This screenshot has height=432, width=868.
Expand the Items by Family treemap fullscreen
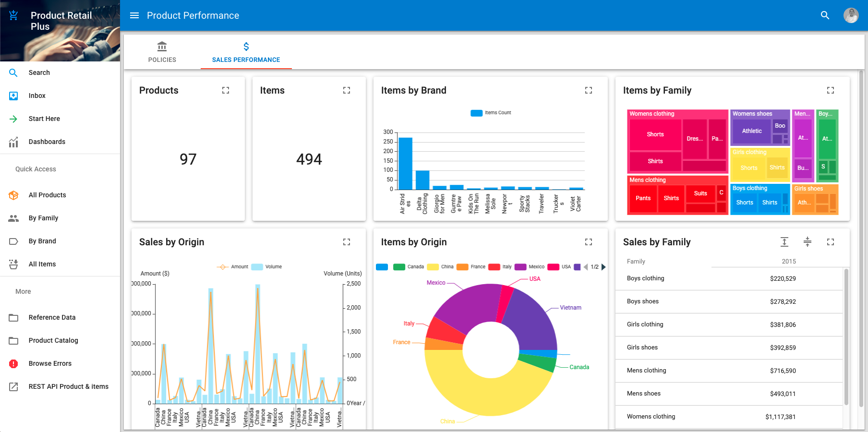click(x=831, y=90)
